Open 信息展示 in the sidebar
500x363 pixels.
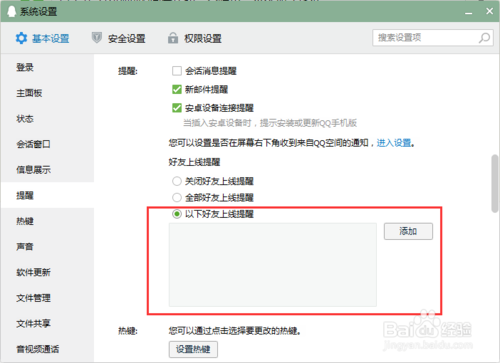pyautogui.click(x=47, y=170)
